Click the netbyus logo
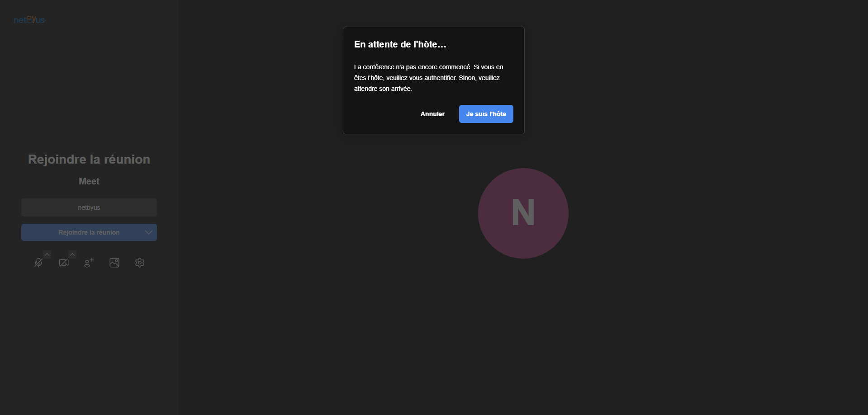Viewport: 868px width, 415px height. click(x=30, y=20)
